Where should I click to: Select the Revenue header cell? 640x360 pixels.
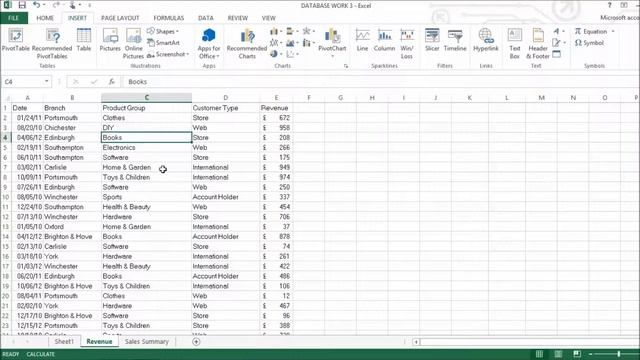(276, 108)
